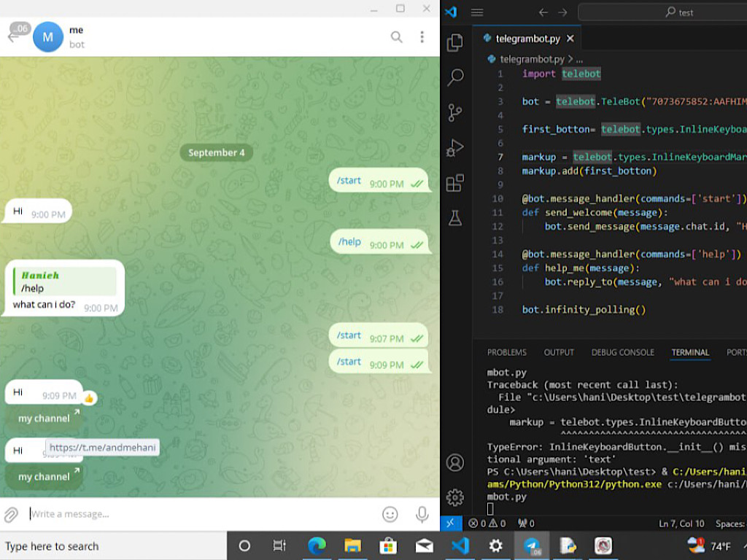Expand the breadcrumb ellipsis after telegrambot.py

pyautogui.click(x=579, y=60)
